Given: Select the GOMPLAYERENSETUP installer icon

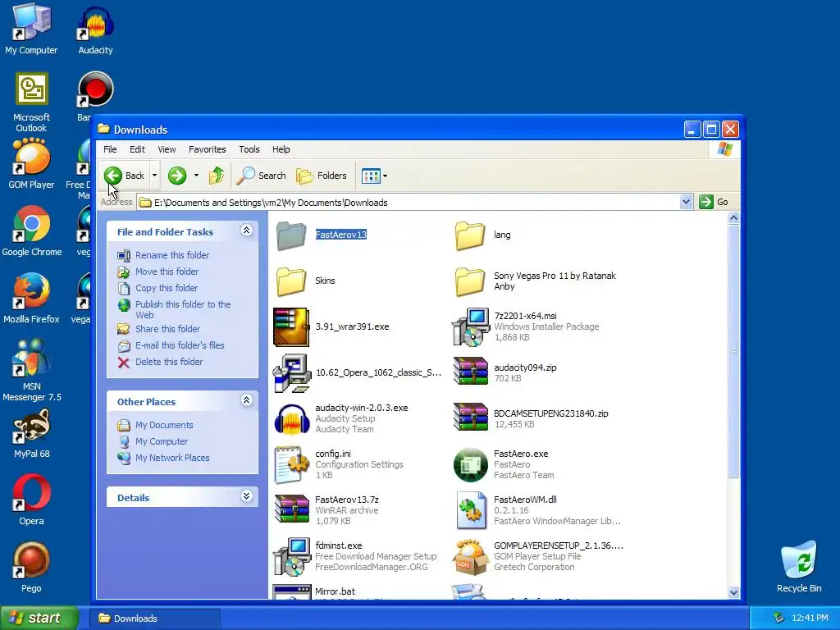Looking at the screenshot, I should tap(470, 557).
